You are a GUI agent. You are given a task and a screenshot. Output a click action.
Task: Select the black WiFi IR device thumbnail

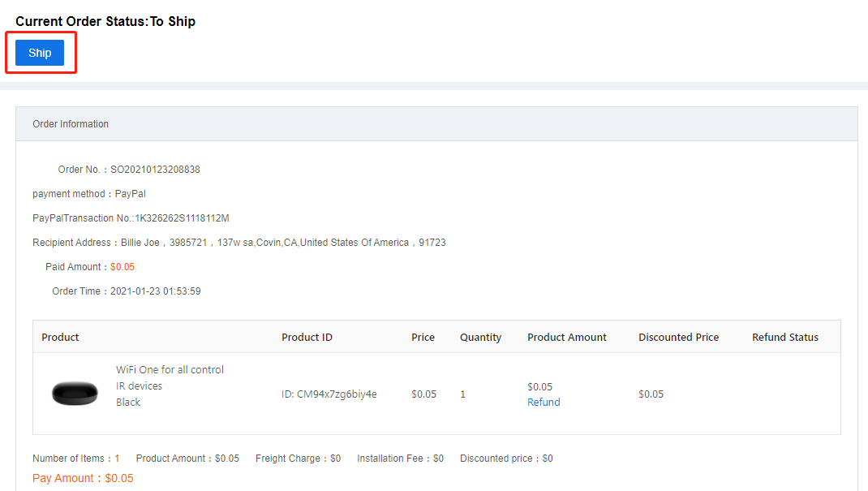(75, 394)
